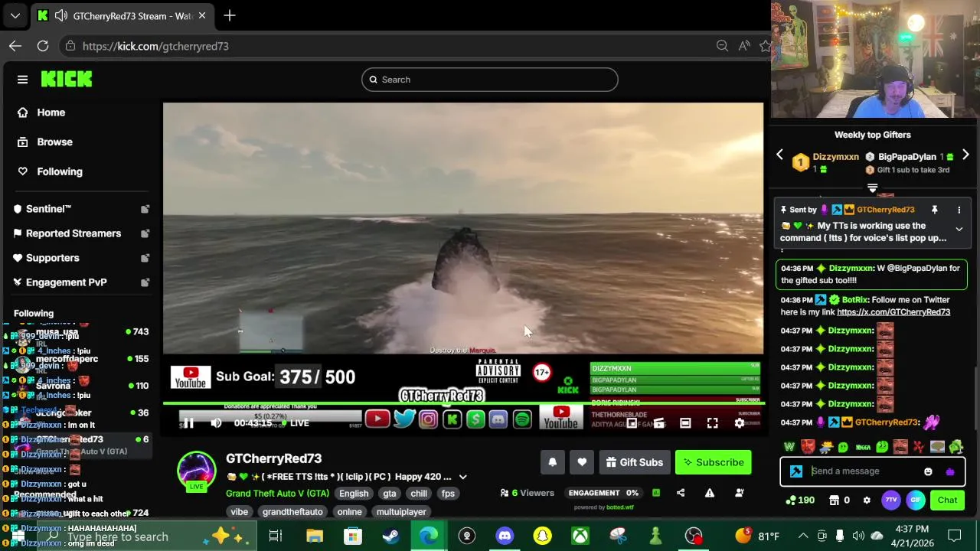Viewport: 980px width, 551px height.
Task: Enter fullscreen video mode
Action: 712,423
